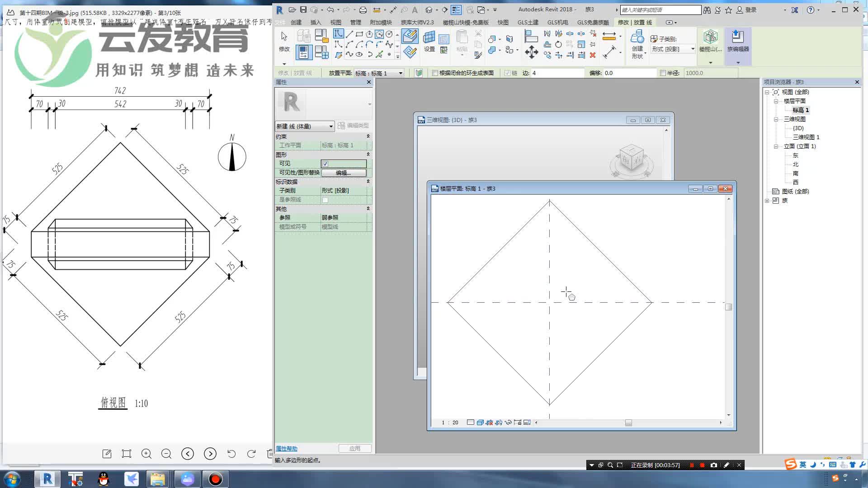Select the Move tool with four arrows

[x=532, y=52]
